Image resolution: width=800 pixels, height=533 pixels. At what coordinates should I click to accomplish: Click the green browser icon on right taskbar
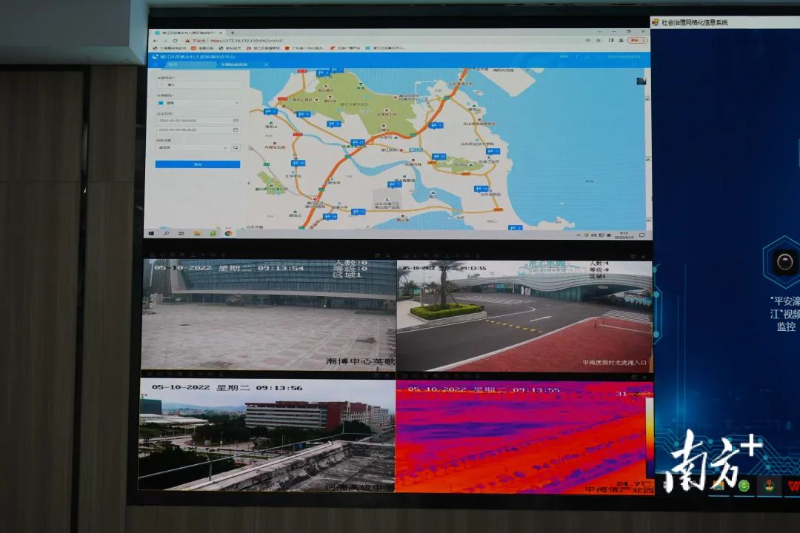743,486
